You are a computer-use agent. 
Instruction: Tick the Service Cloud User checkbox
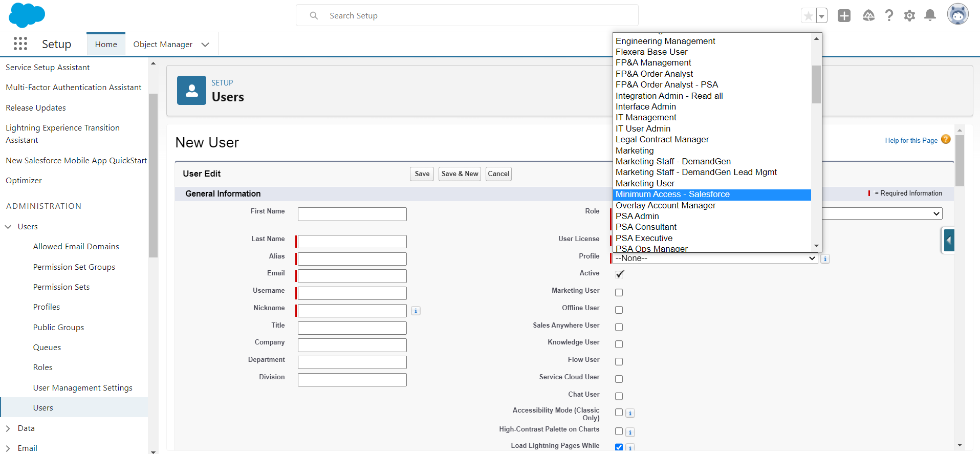coord(619,379)
